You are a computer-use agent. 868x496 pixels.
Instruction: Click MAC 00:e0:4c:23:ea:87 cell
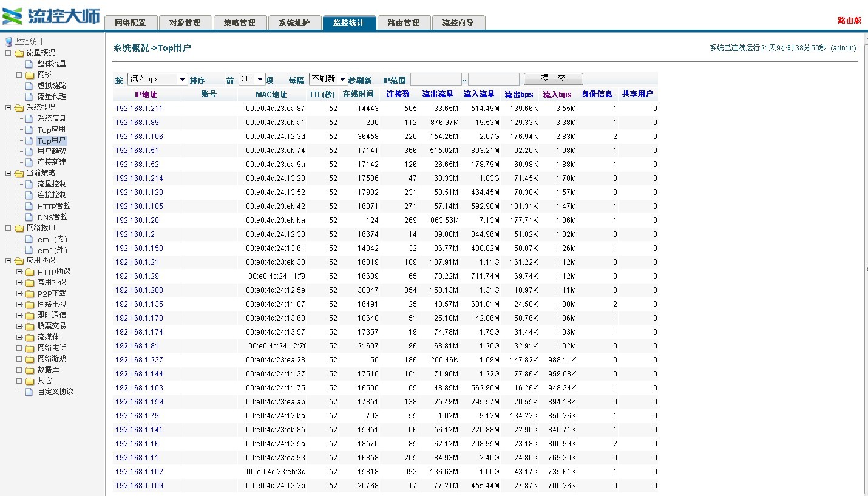[276, 109]
